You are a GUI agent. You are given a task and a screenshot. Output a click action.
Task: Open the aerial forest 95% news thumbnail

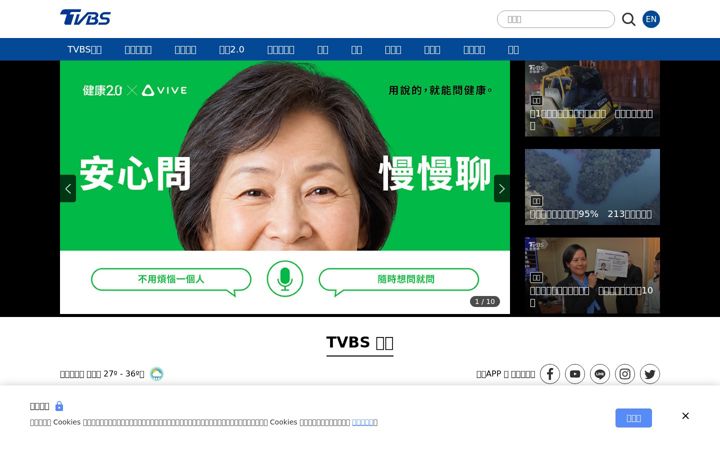click(592, 187)
